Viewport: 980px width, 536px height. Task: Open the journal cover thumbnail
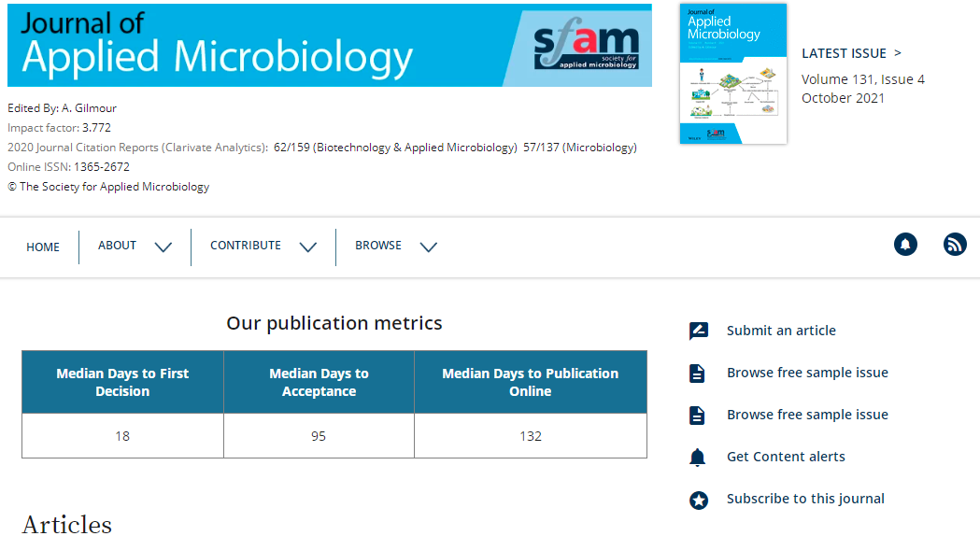point(732,74)
